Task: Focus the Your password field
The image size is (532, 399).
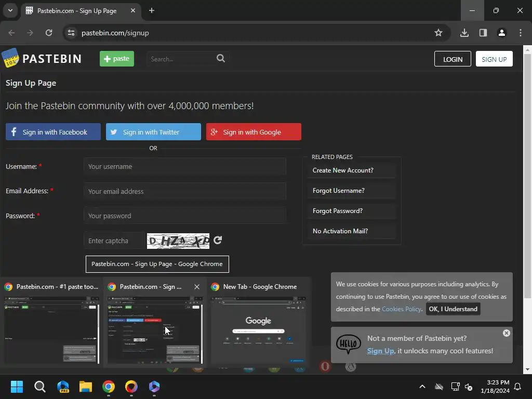Action: (x=185, y=216)
